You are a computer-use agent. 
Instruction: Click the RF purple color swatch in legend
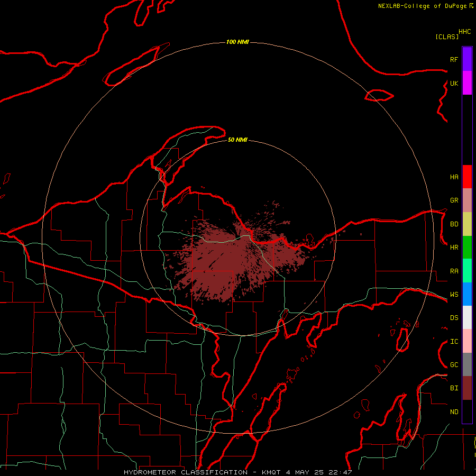[467, 59]
